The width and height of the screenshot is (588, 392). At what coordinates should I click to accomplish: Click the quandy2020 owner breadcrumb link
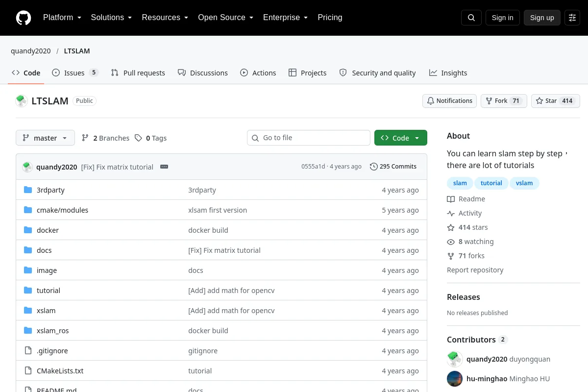(31, 51)
